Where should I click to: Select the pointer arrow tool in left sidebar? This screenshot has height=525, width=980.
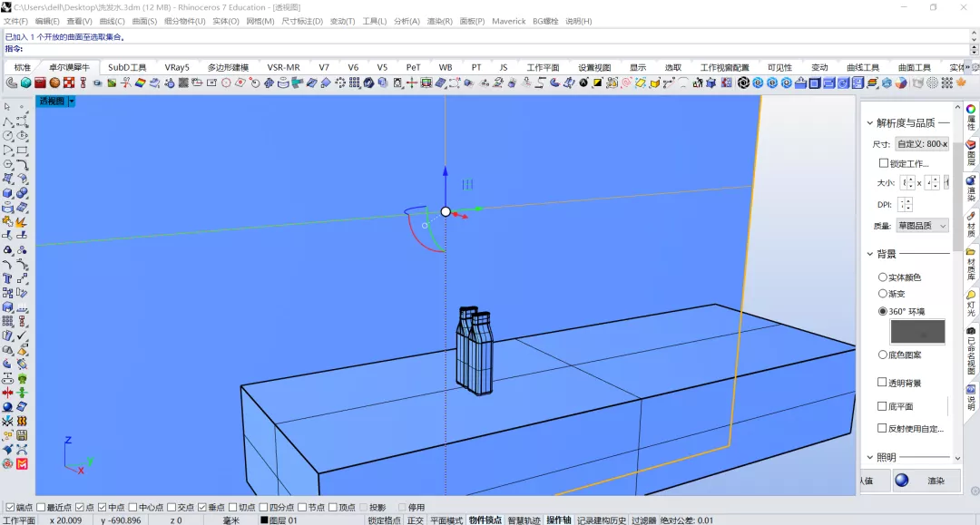click(x=7, y=107)
